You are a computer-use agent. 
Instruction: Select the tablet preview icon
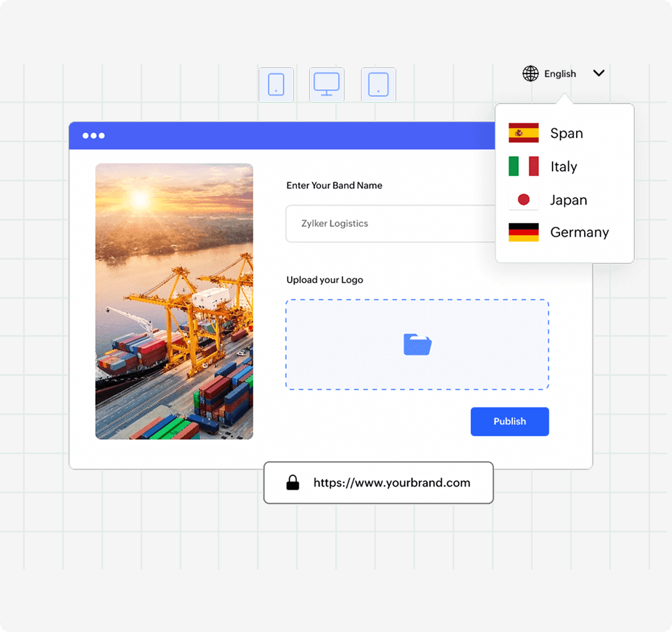[x=379, y=85]
